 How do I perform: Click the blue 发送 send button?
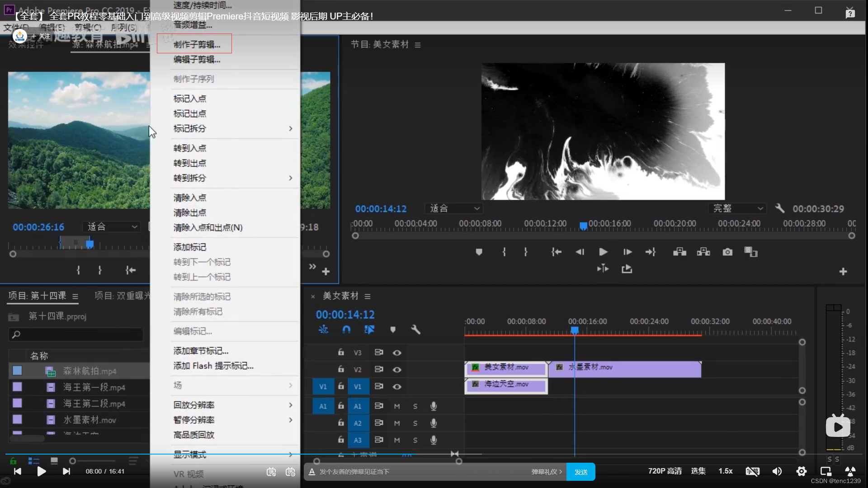pos(580,472)
